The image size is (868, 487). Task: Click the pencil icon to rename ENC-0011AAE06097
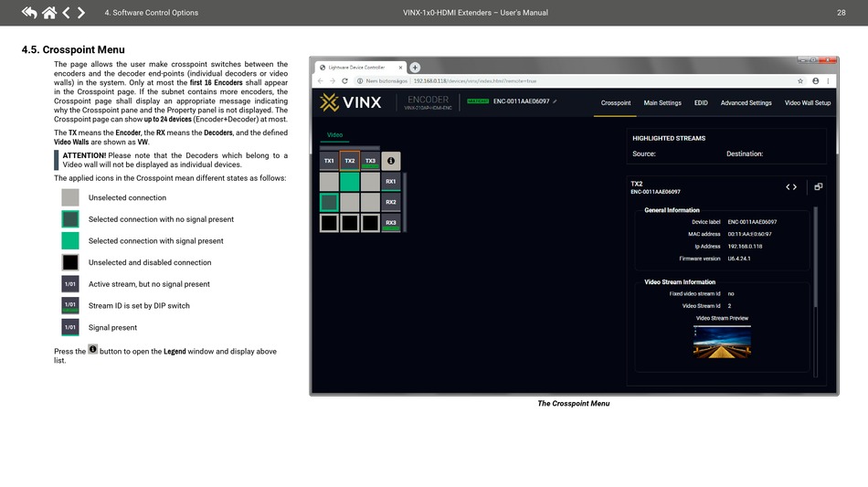coord(555,101)
